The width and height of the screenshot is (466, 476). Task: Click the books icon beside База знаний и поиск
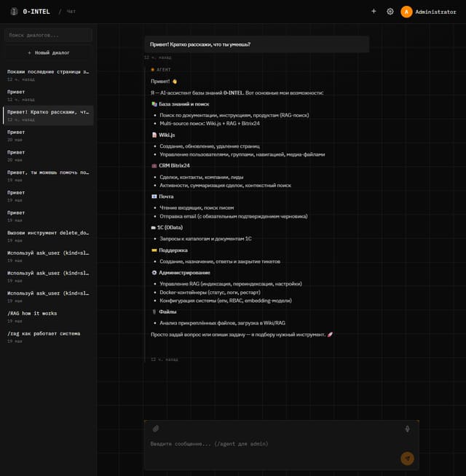(154, 104)
